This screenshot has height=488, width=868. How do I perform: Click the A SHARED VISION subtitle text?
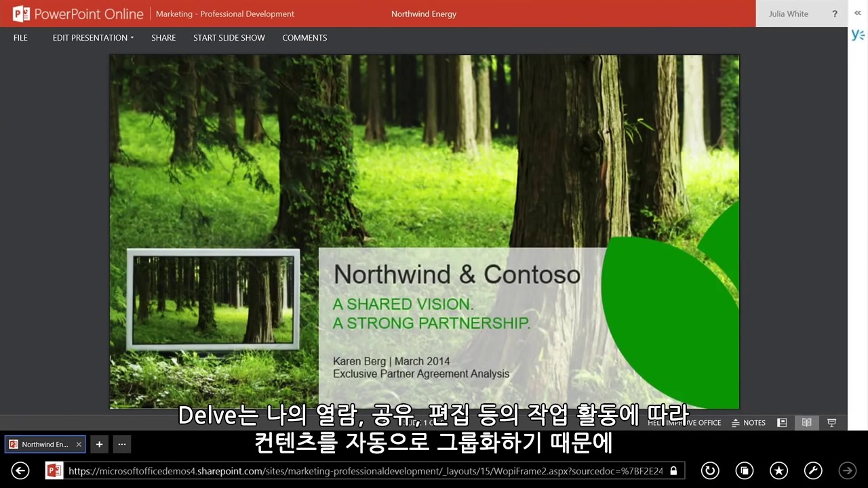point(403,304)
